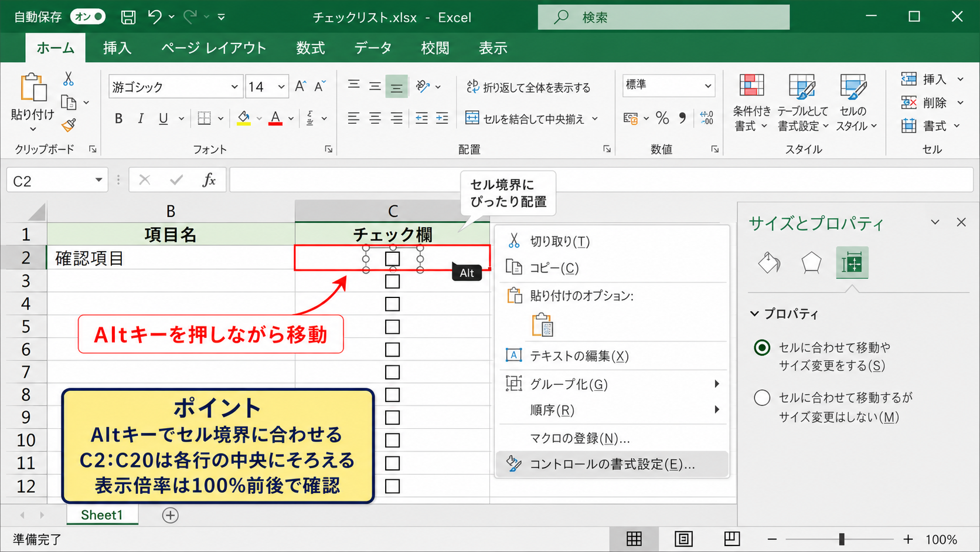980x552 pixels.
Task: Expand the グループ化 submenu arrow
Action: coord(716,384)
